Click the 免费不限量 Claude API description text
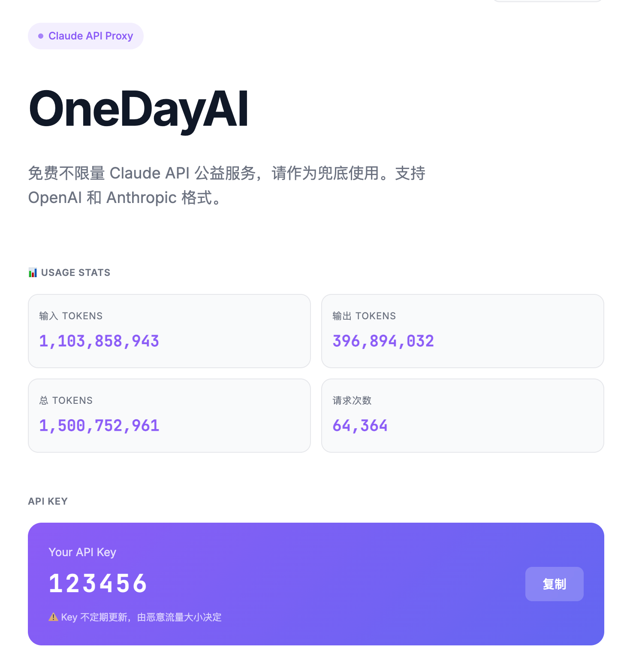Screen dimensions: 633x672 pyautogui.click(x=227, y=185)
